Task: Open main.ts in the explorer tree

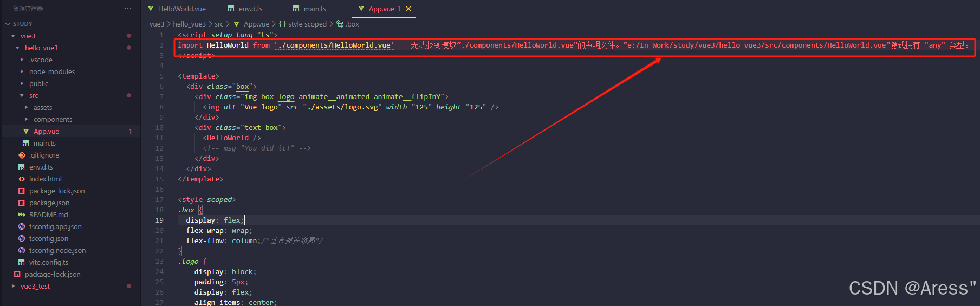Action: (44, 143)
